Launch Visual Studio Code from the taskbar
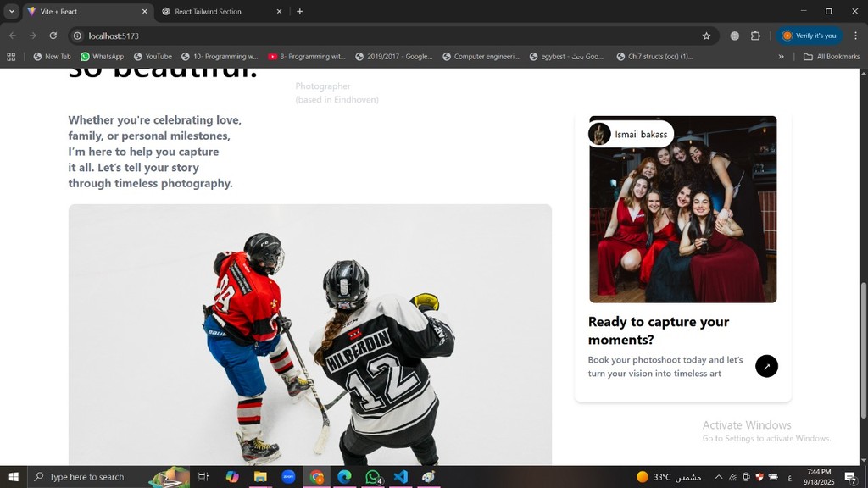The height and width of the screenshot is (488, 868). pos(401,477)
